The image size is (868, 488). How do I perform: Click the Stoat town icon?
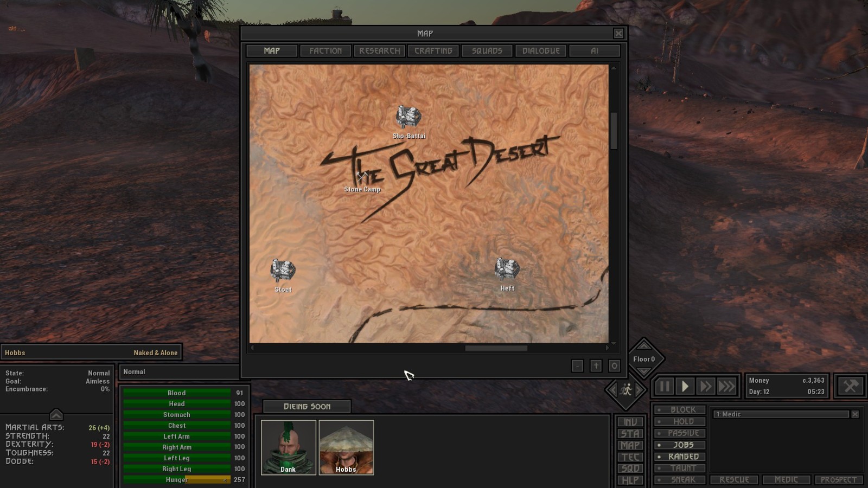click(283, 271)
